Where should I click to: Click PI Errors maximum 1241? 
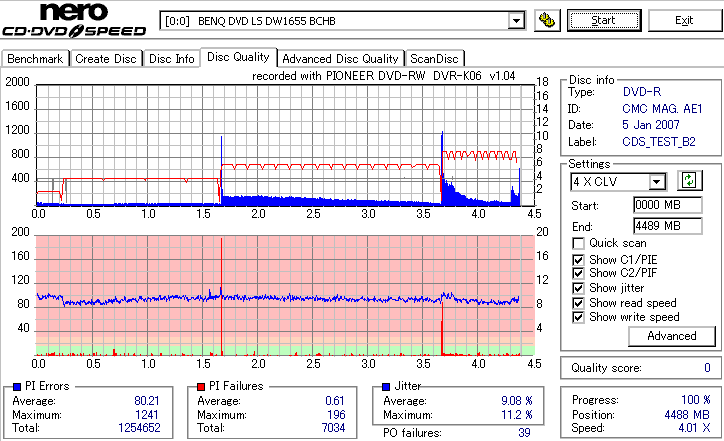tap(147, 415)
